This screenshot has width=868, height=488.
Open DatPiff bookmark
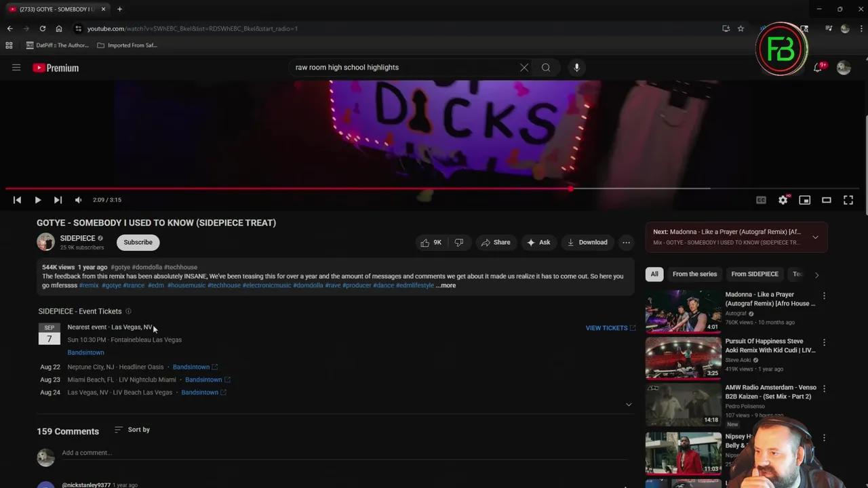click(58, 45)
